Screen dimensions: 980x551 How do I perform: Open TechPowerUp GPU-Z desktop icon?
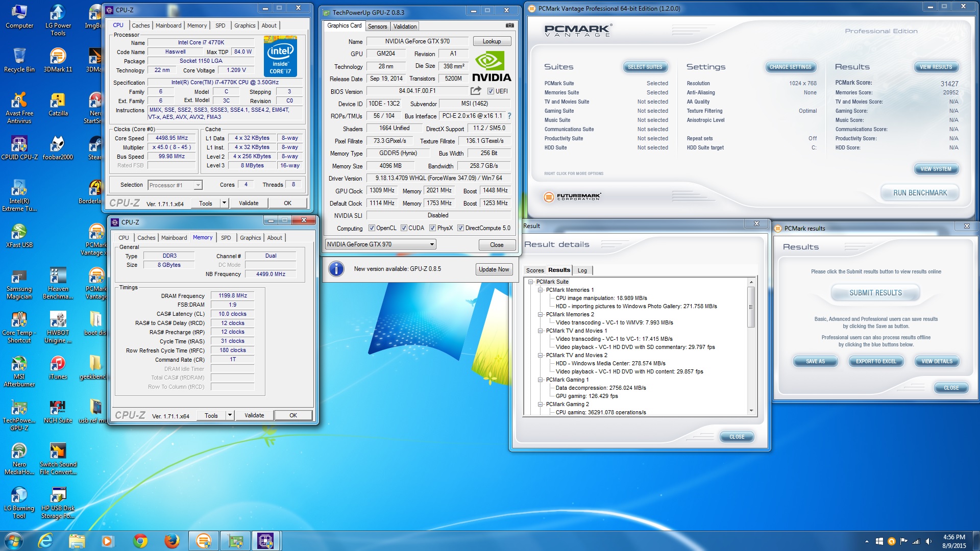click(x=19, y=415)
